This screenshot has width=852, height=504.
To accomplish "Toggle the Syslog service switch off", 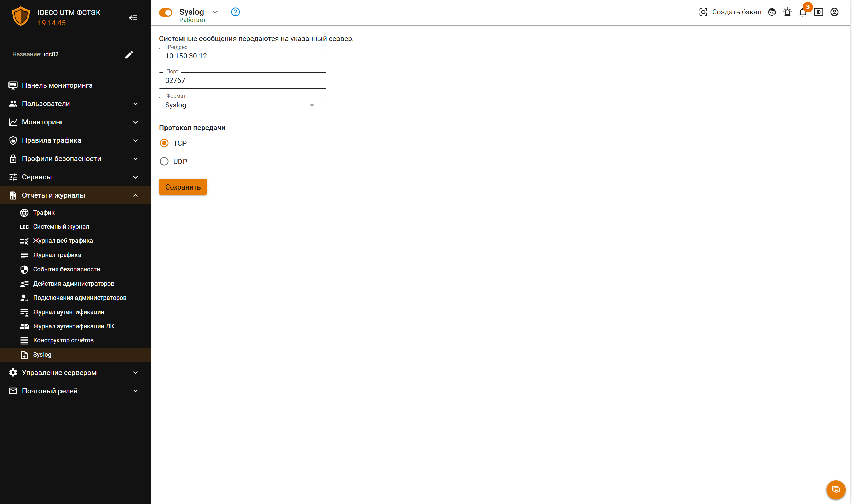I will tap(166, 13).
